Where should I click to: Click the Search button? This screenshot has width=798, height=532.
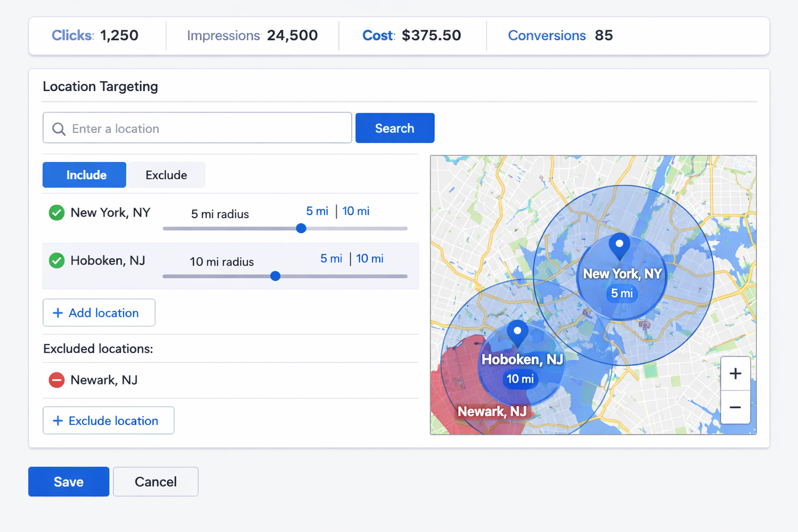pyautogui.click(x=394, y=128)
